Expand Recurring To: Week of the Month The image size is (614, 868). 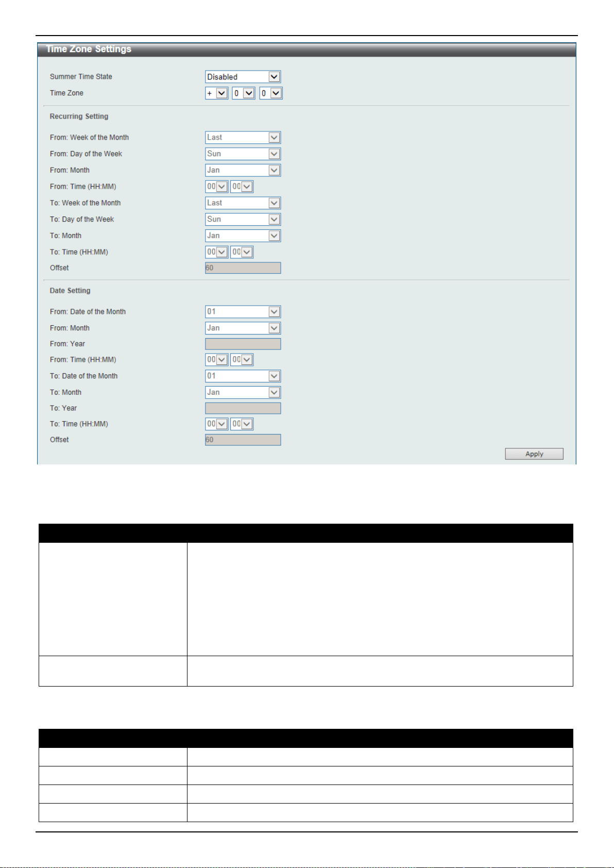(x=243, y=203)
